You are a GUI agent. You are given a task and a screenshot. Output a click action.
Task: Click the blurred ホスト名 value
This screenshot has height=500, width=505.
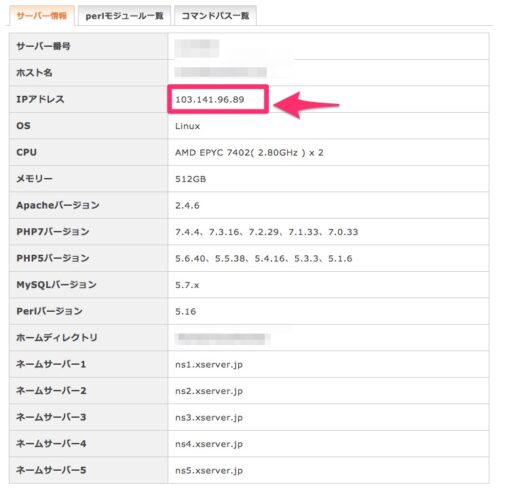point(221,72)
